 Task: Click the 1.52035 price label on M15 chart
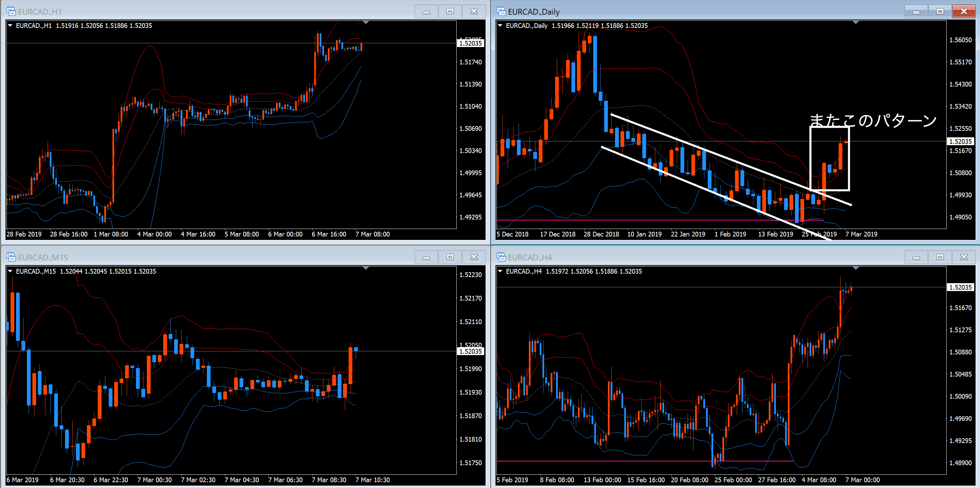(x=470, y=351)
